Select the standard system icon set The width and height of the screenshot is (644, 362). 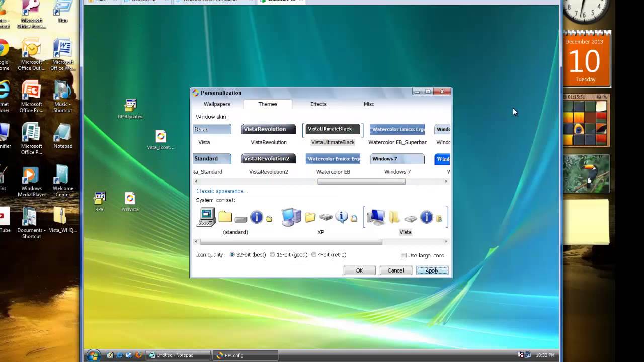click(235, 221)
